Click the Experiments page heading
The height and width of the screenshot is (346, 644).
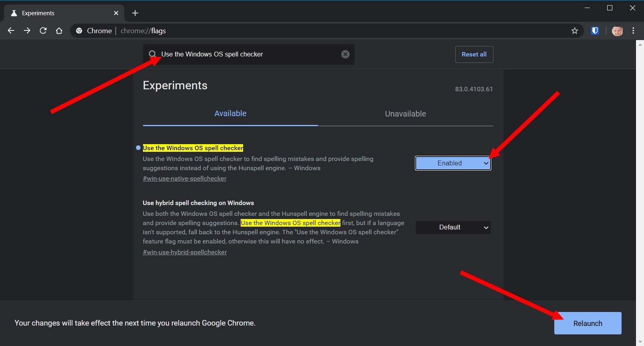click(175, 85)
